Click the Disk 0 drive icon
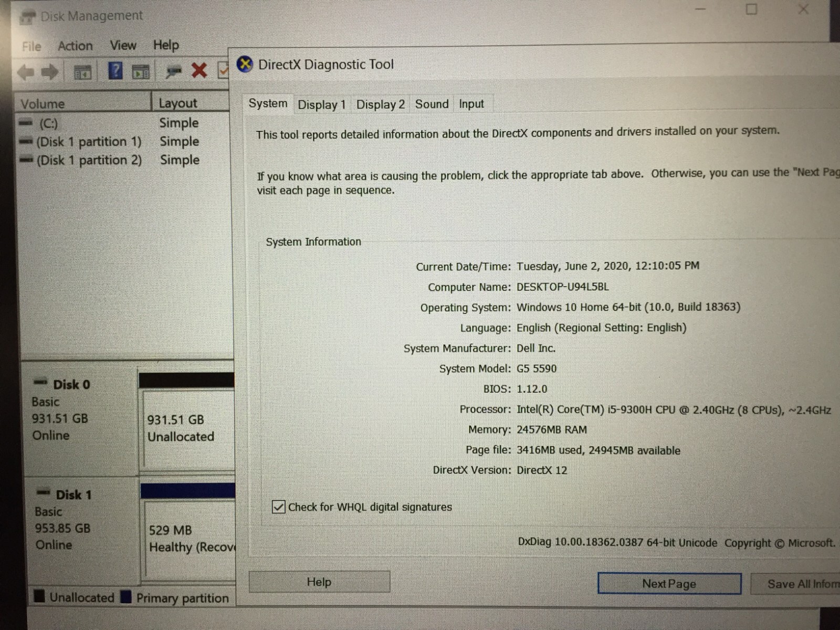 tap(40, 382)
